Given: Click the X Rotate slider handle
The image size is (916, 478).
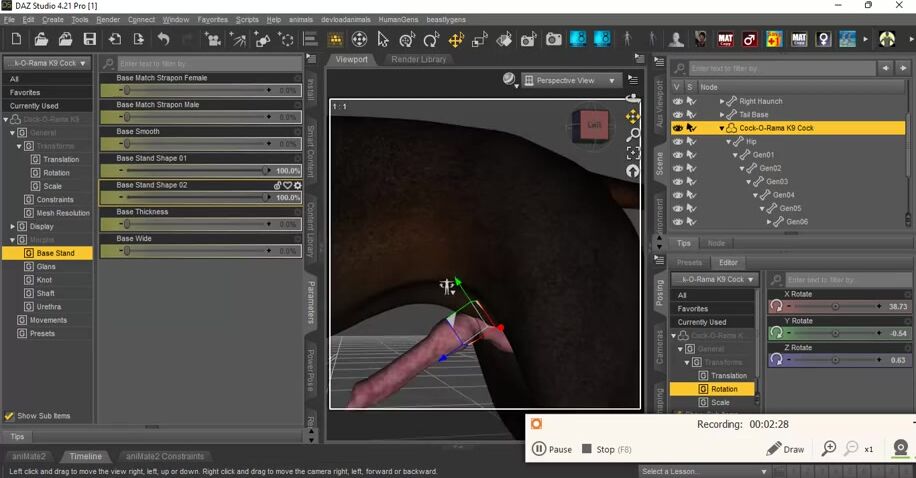Looking at the screenshot, I should [x=836, y=306].
